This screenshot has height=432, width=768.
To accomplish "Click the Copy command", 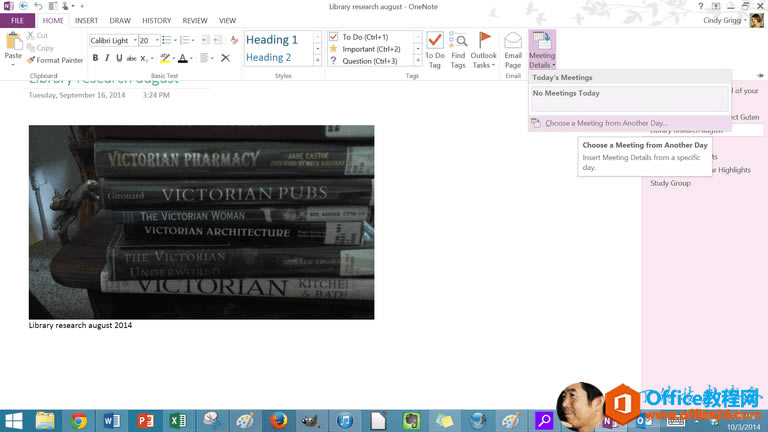I will [x=40, y=48].
